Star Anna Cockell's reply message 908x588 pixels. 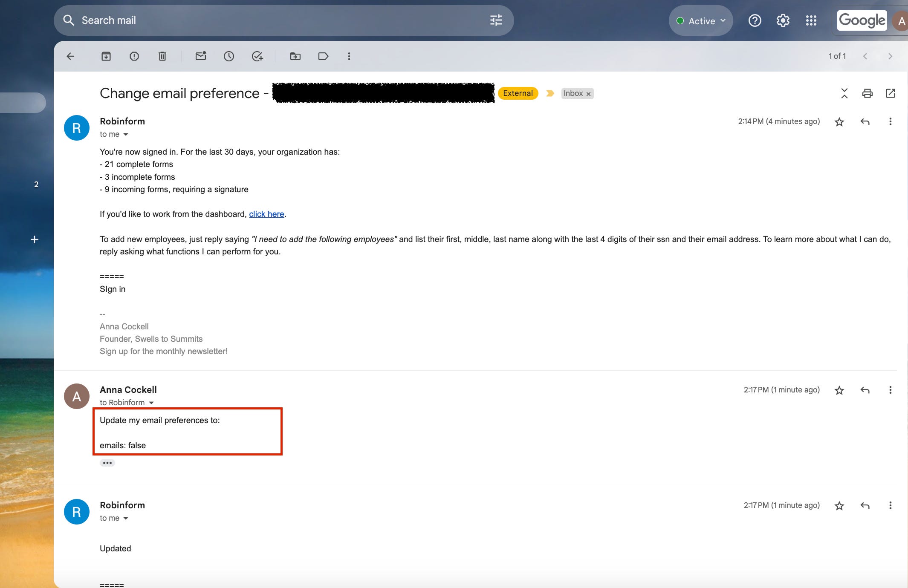coord(839,390)
